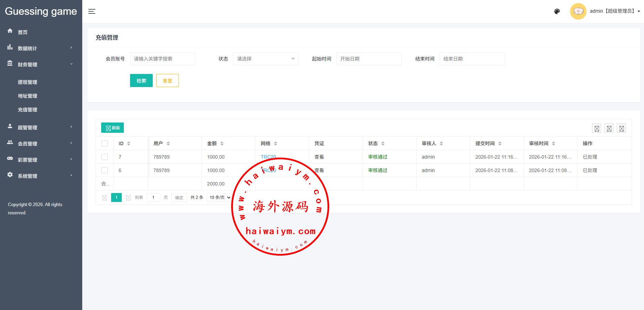
Task: Click the sidebar collapse hamburger icon
Action: coord(92,11)
